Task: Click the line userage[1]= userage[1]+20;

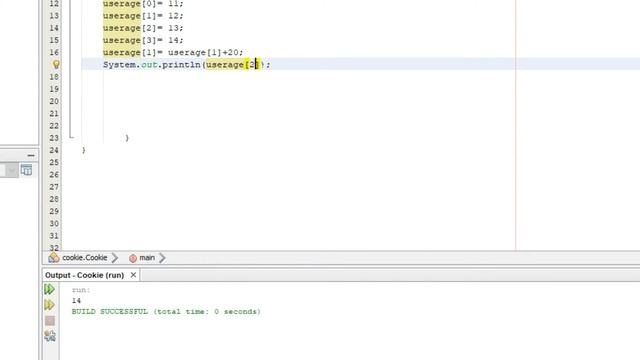Action: point(173,52)
